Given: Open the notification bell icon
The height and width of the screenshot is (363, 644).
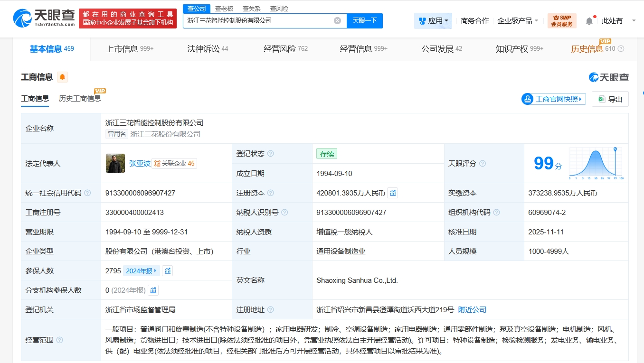Looking at the screenshot, I should tap(589, 20).
